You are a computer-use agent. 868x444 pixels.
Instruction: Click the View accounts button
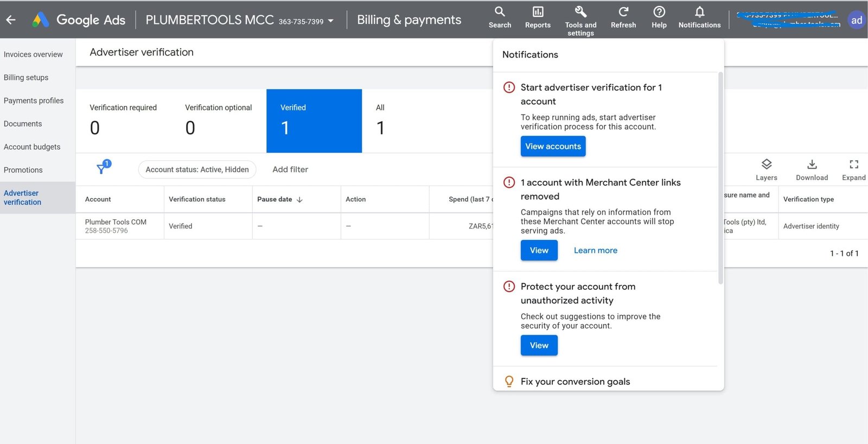pyautogui.click(x=553, y=147)
